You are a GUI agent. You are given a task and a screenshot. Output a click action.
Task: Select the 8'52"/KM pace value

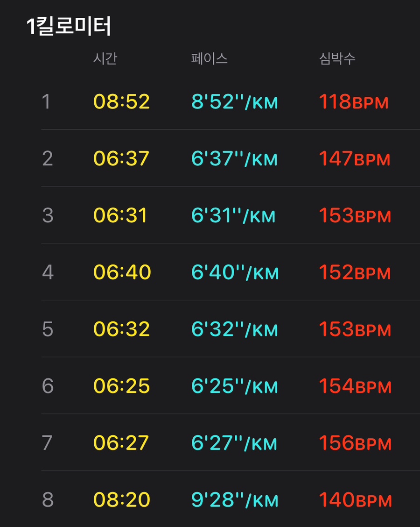[235, 101]
